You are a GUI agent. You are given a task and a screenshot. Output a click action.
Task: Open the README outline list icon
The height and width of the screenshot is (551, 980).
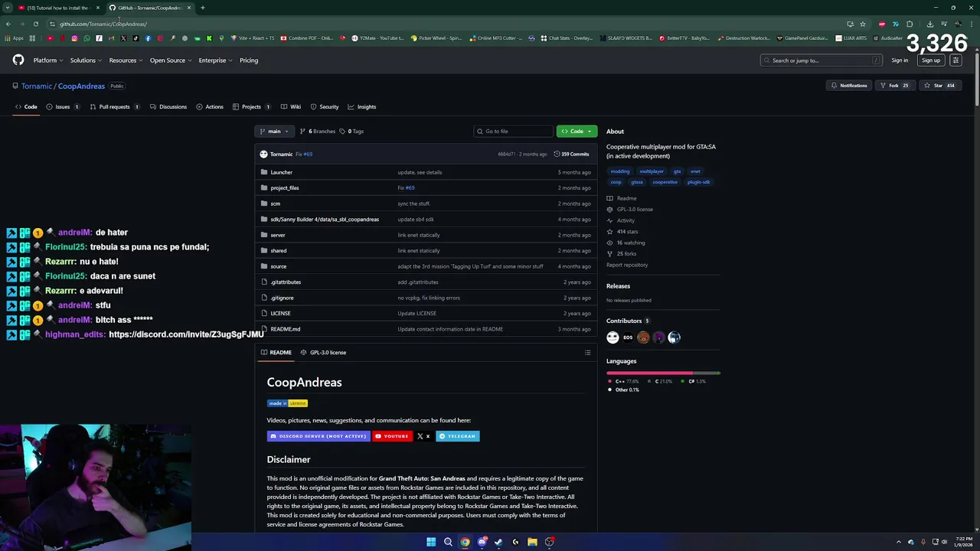pyautogui.click(x=587, y=353)
